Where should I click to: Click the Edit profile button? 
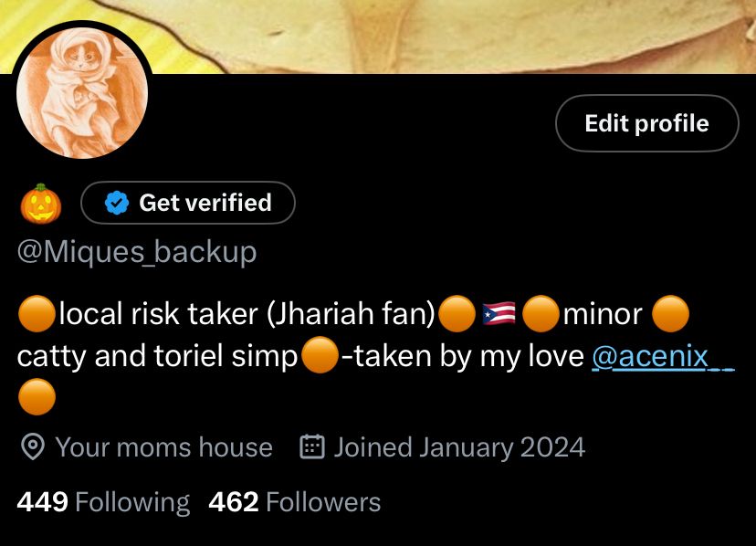647,123
